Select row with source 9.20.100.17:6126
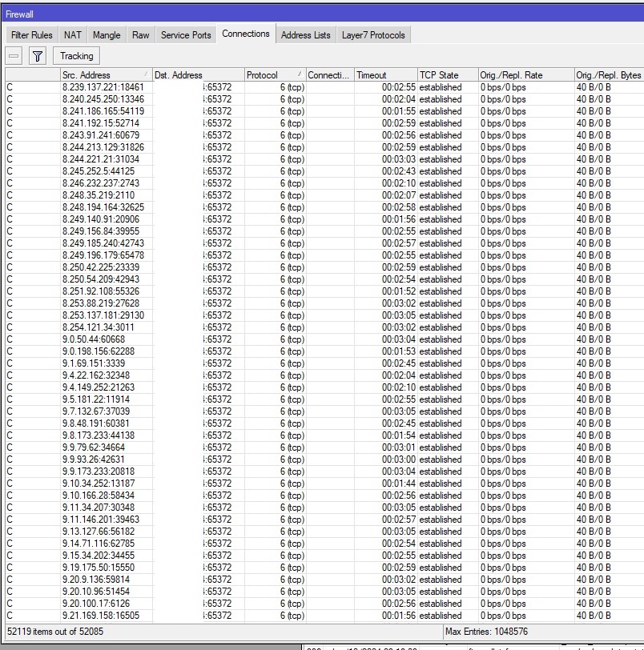The image size is (644, 650). pyautogui.click(x=324, y=604)
